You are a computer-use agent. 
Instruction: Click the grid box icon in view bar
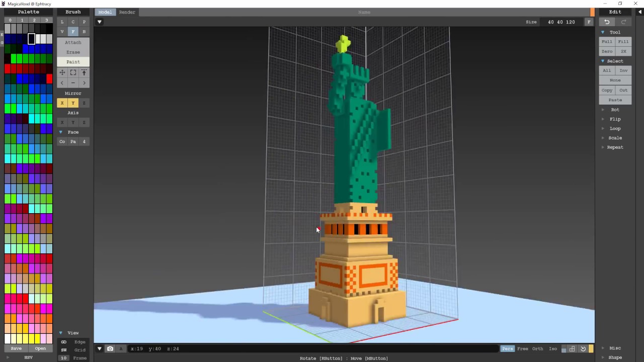coord(572,348)
